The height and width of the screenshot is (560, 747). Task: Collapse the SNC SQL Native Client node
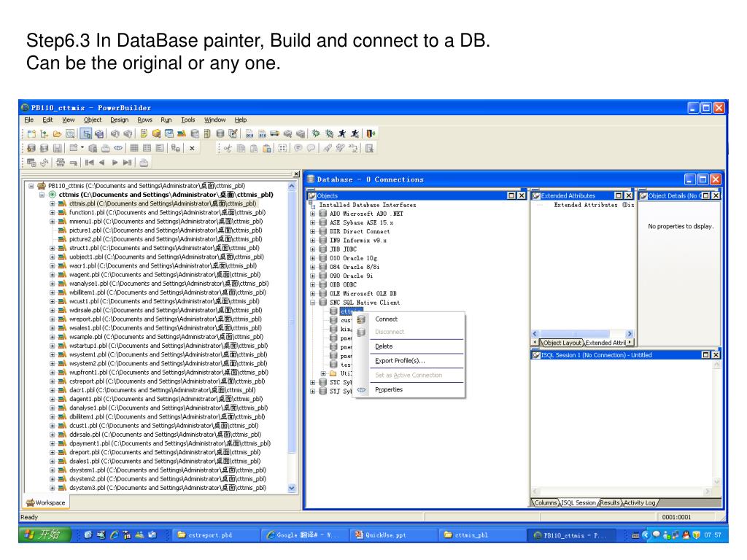pos(312,303)
